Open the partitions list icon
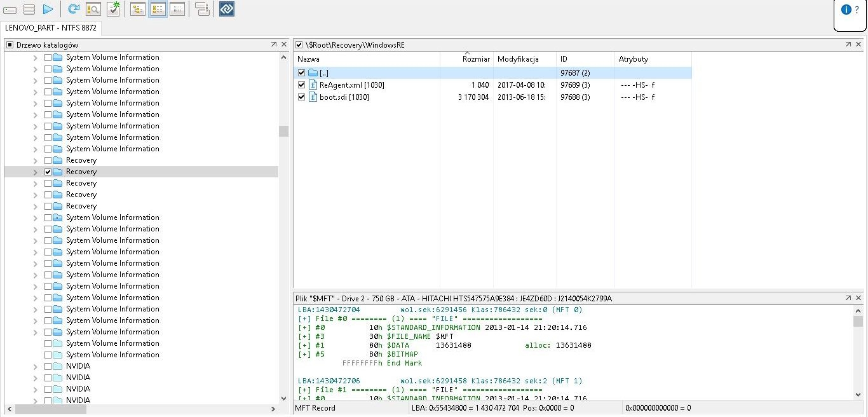The image size is (868, 417). pyautogui.click(x=29, y=10)
